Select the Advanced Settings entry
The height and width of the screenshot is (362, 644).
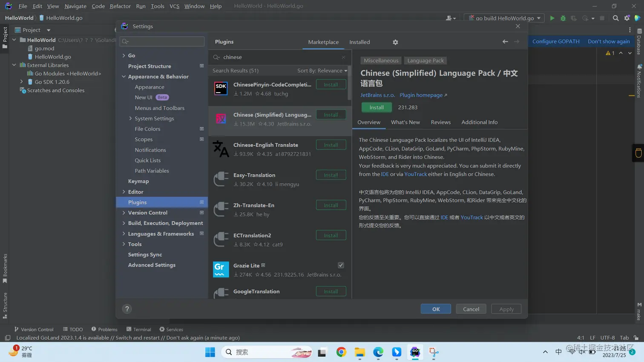[152, 265]
